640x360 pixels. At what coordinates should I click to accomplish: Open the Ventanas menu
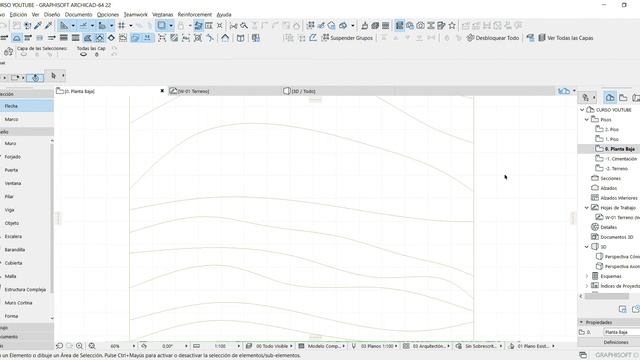[162, 15]
